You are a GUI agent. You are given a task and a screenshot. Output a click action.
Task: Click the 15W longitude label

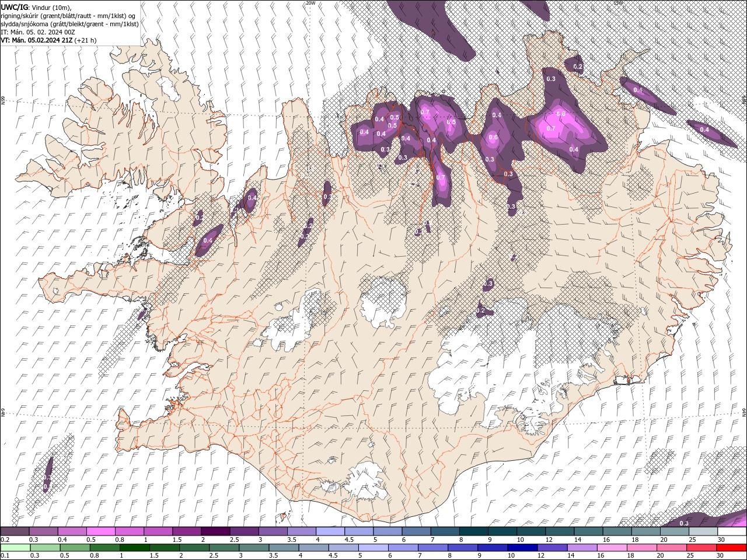point(617,3)
